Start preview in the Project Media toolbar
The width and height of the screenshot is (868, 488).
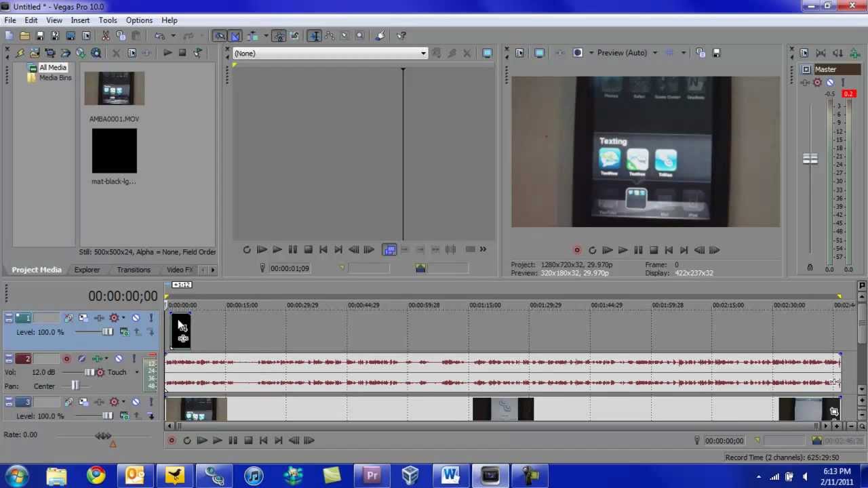167,53
